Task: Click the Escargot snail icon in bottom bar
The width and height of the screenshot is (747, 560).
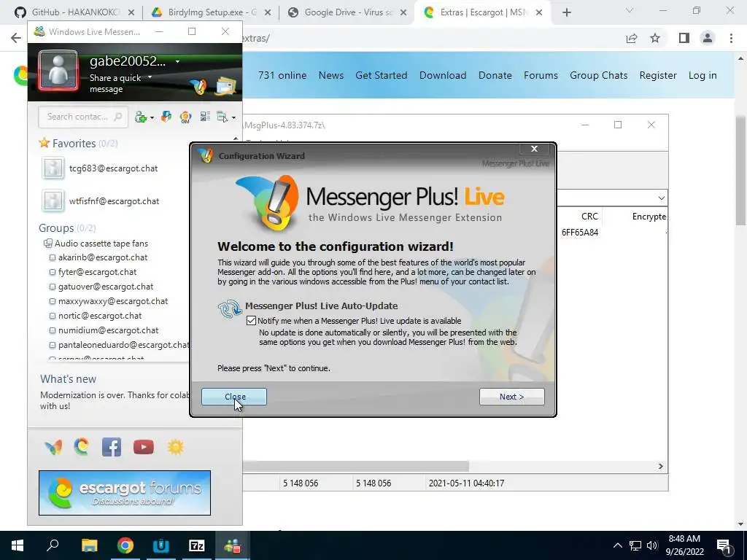Action: (x=82, y=447)
